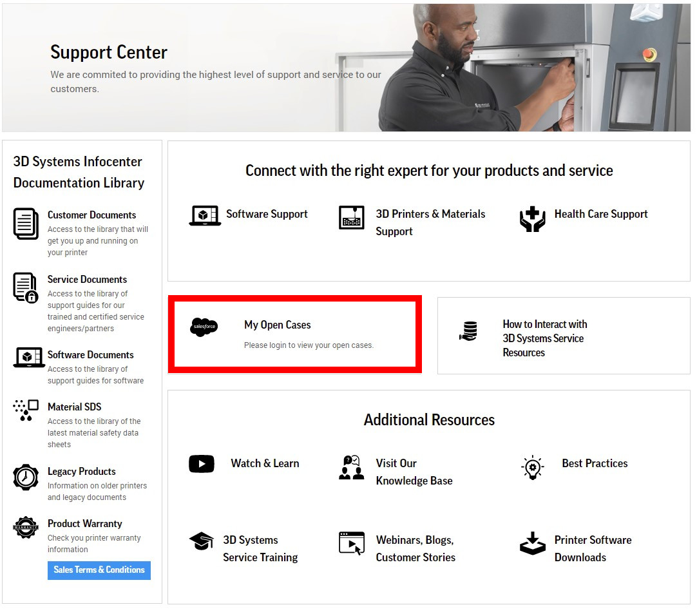Screen dimensions: 697x616
Task: Open Software Documents from the documentation library
Action: pyautogui.click(x=90, y=355)
